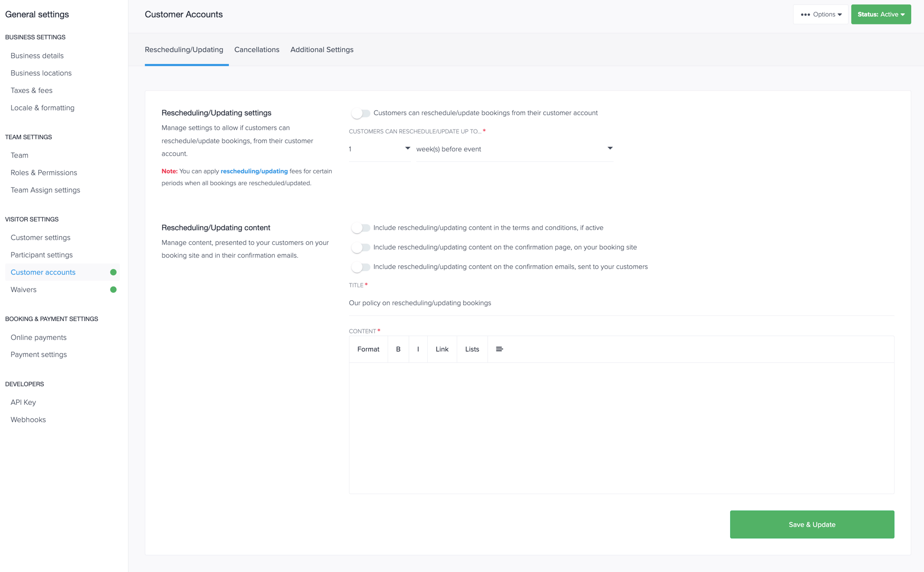Viewport: 924px width, 572px height.
Task: Open the week(s) before event dropdown
Action: click(x=515, y=149)
